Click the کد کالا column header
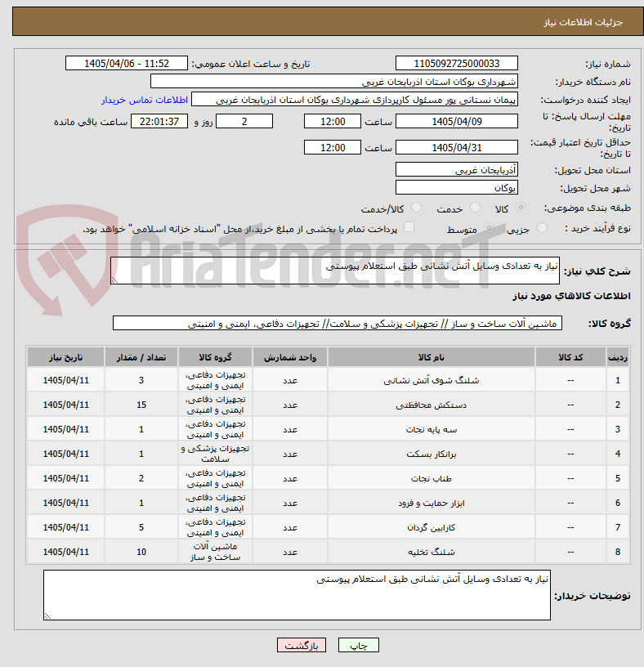The height and width of the screenshot is (667, 644). [570, 357]
